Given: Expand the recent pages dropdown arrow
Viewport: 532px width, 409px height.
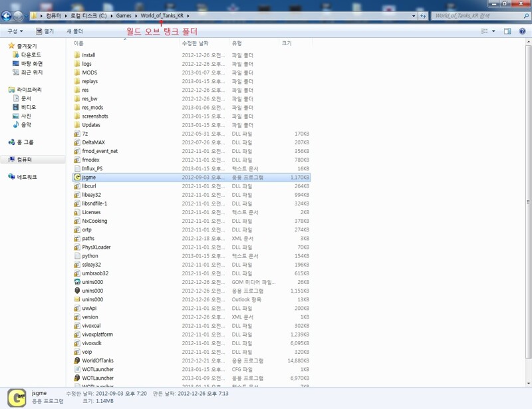Looking at the screenshot, I should coord(26,16).
